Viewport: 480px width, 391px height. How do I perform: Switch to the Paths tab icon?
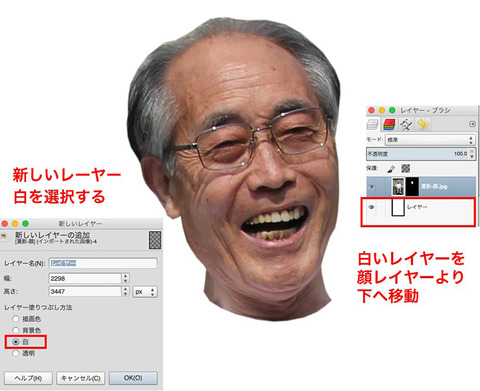406,124
